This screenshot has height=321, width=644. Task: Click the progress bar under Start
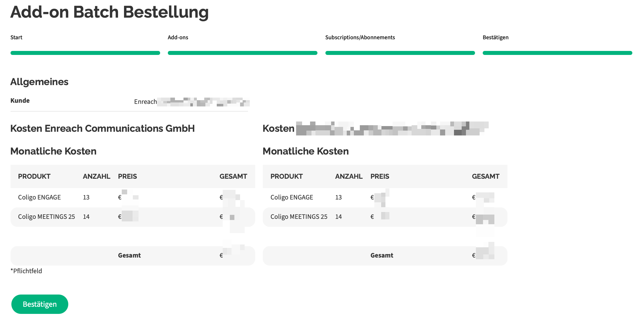click(x=85, y=53)
